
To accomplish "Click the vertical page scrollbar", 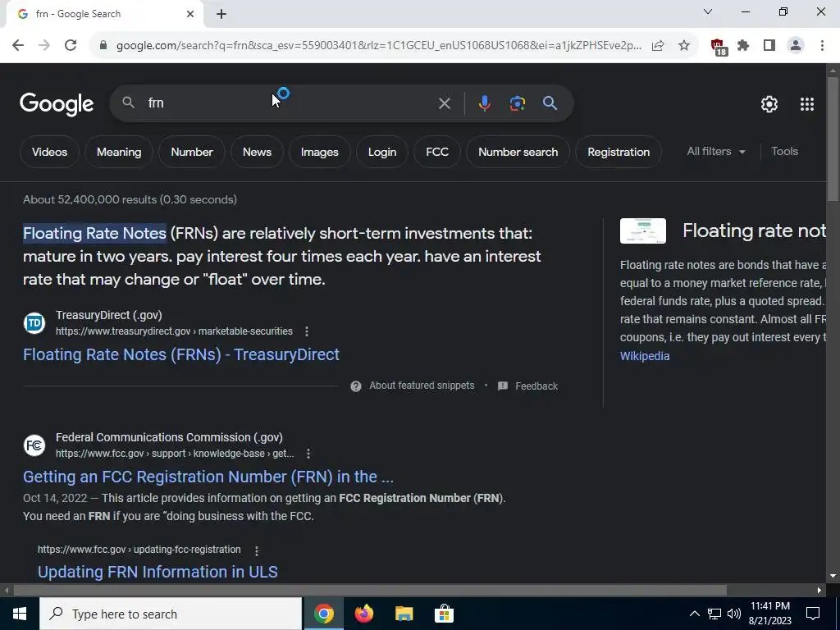I will click(x=833, y=139).
